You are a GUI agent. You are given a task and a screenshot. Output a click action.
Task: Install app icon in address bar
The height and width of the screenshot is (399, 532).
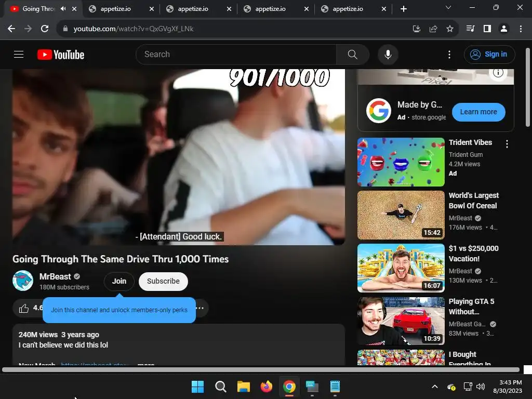tap(417, 29)
